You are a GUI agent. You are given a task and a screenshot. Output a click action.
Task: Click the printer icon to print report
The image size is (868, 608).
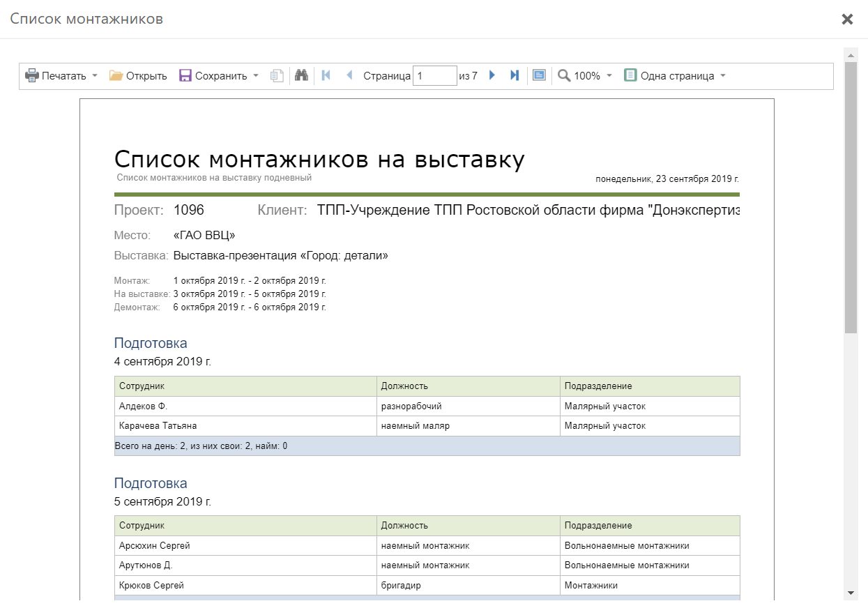point(32,76)
